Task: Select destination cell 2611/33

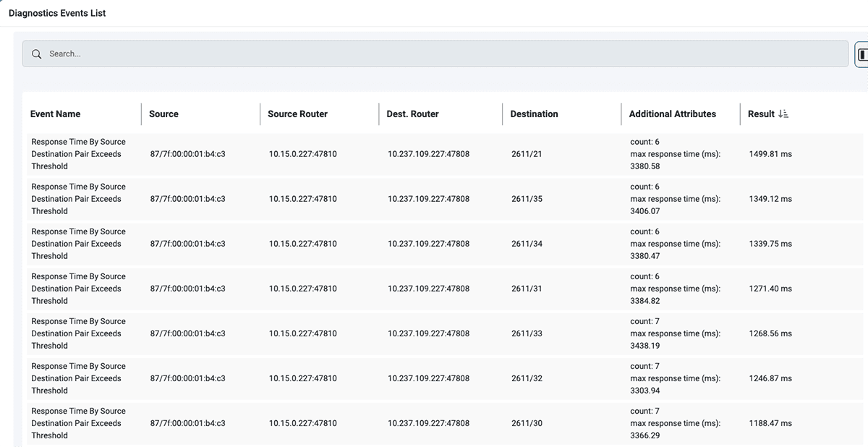Action: coord(527,333)
